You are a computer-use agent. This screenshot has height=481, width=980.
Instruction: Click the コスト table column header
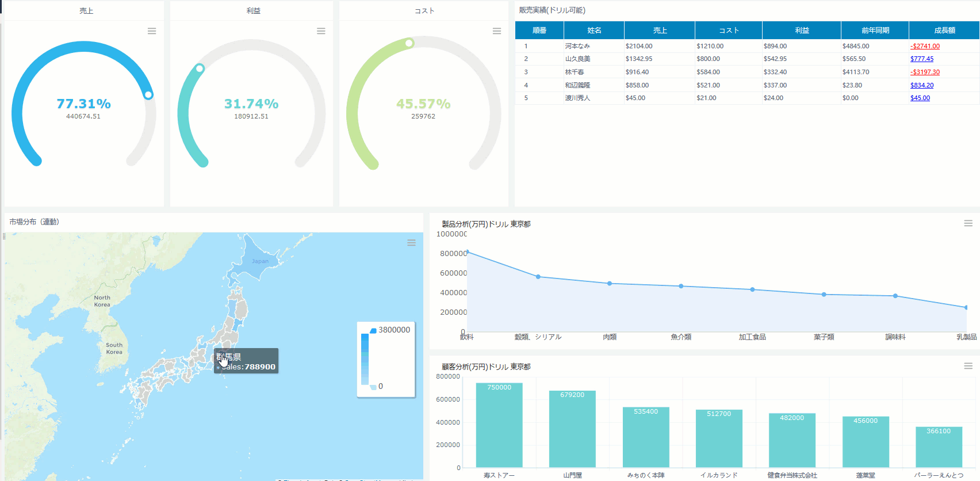click(x=729, y=30)
